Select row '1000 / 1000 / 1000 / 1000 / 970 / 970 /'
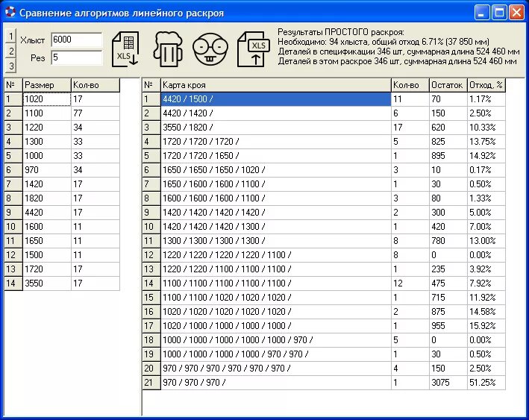The width and height of the screenshot is (529, 420). pyautogui.click(x=276, y=354)
